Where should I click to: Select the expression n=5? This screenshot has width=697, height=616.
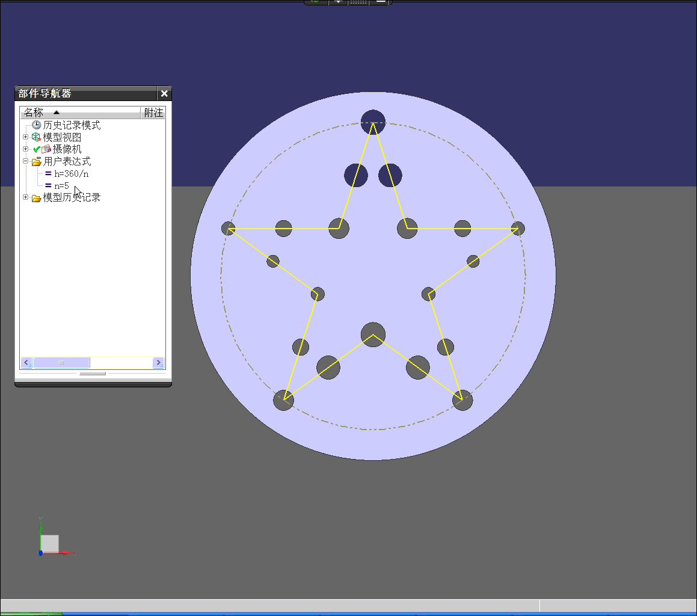point(61,186)
